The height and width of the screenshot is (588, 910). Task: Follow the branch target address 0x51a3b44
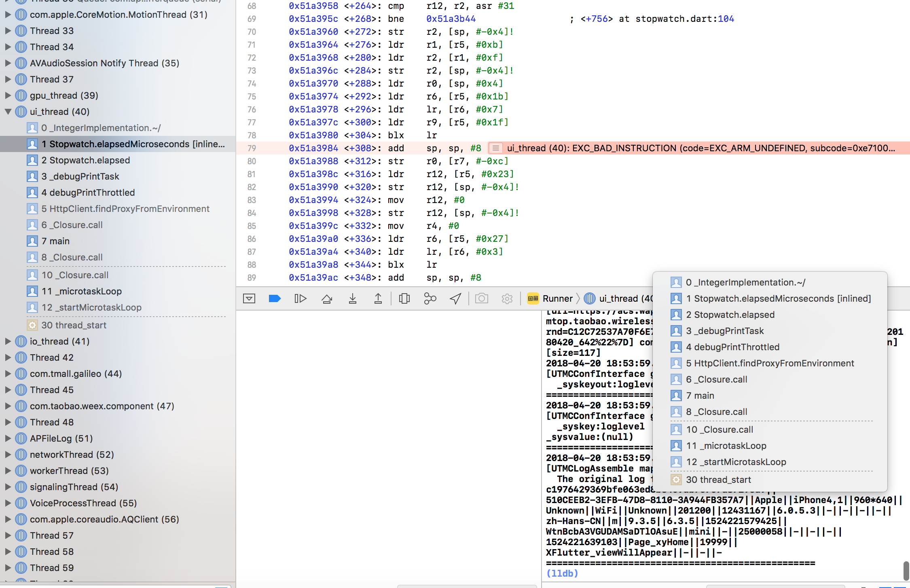coord(450,19)
